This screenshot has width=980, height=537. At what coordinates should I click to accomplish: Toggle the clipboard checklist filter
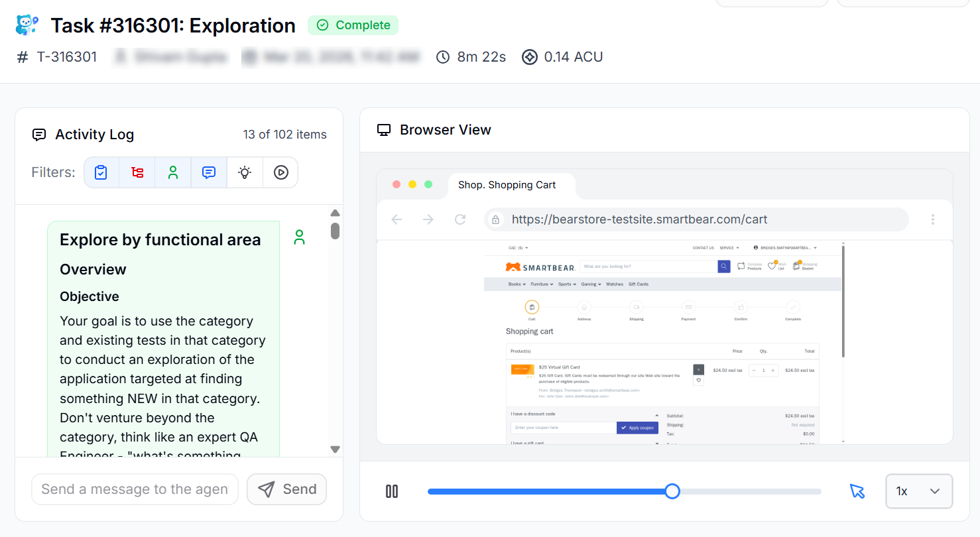(101, 172)
